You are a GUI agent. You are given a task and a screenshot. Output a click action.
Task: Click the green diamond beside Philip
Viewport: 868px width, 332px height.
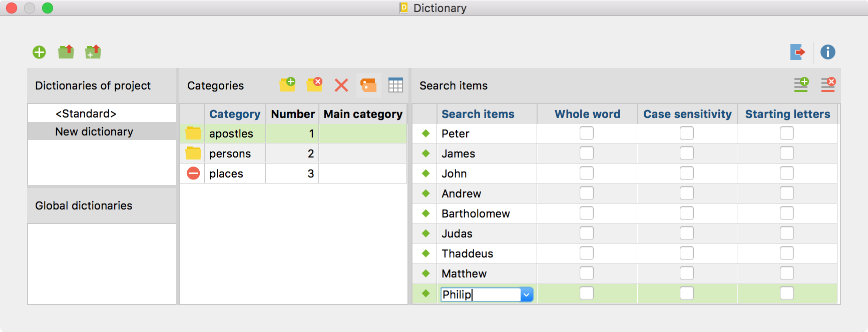pyautogui.click(x=426, y=293)
